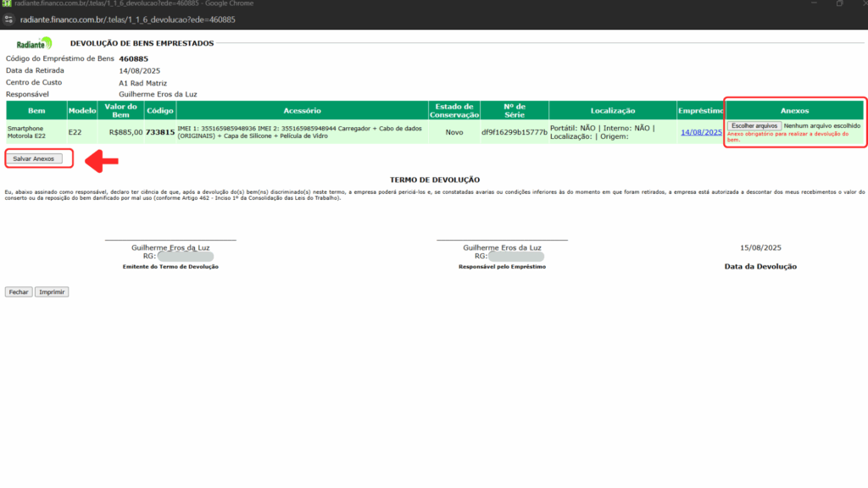This screenshot has height=488, width=868.
Task: Click the Salvar Anexos button
Action: click(34, 158)
